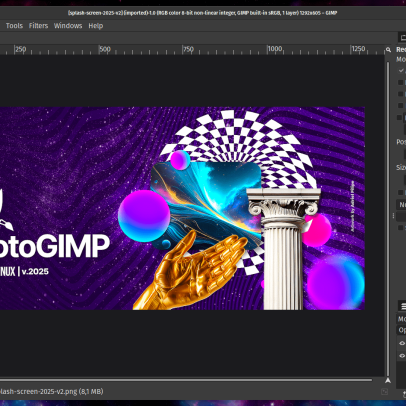Click the layer Opacity slider
The height and width of the screenshot is (406, 406).
point(401,330)
